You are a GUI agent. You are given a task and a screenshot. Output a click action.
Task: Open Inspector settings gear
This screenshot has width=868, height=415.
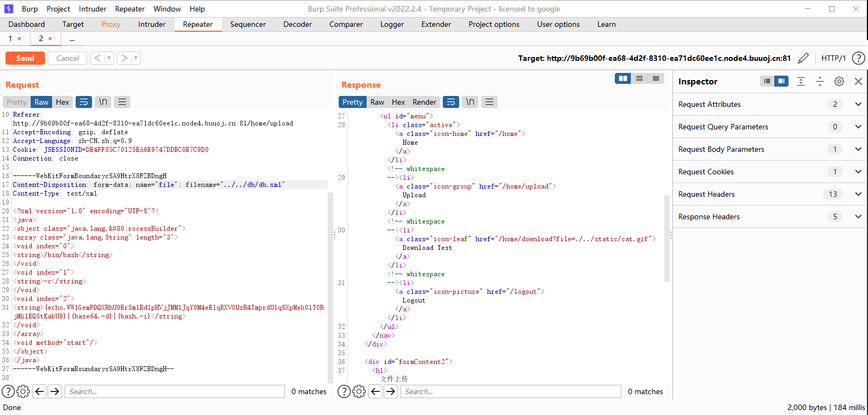click(x=839, y=81)
